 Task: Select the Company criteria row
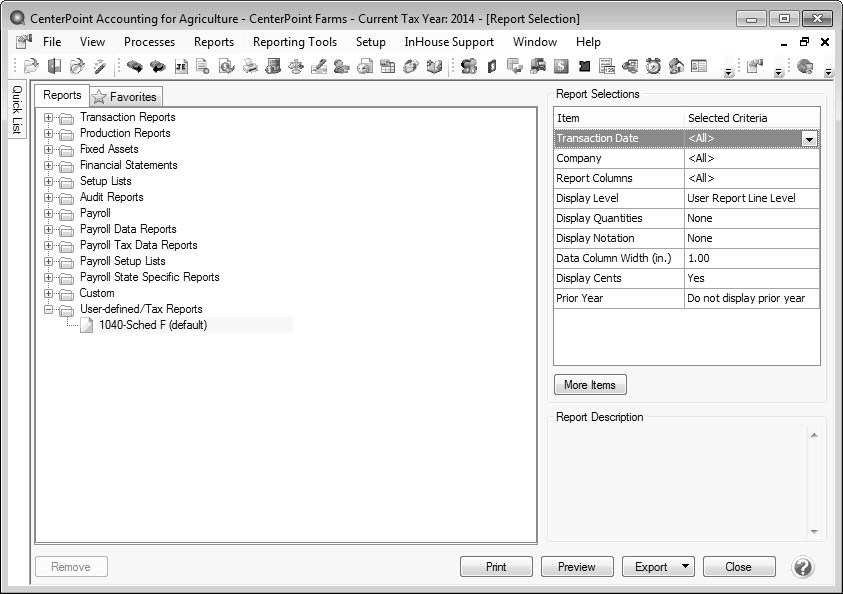point(687,159)
